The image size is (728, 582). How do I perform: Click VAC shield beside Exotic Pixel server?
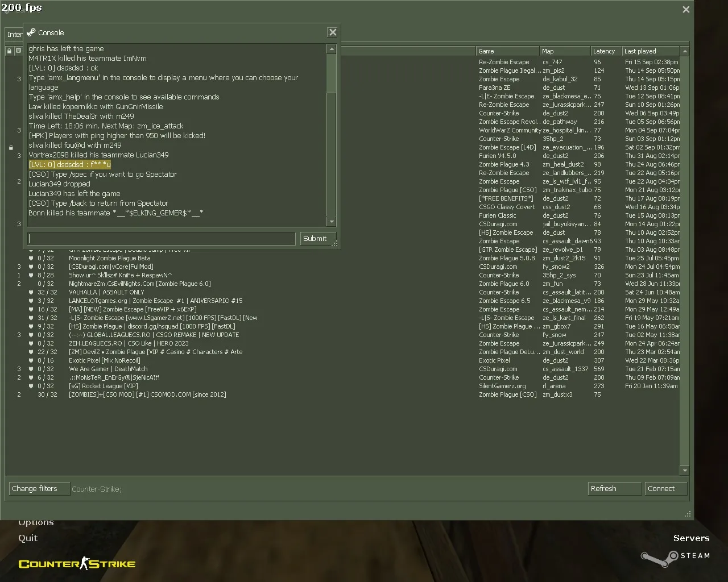(x=31, y=360)
